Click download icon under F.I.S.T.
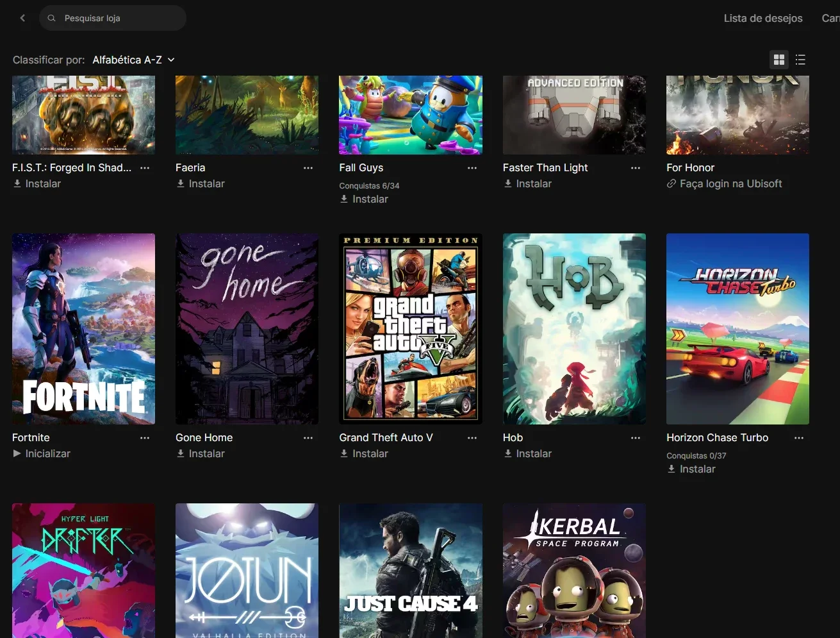840x638 pixels. 17,183
